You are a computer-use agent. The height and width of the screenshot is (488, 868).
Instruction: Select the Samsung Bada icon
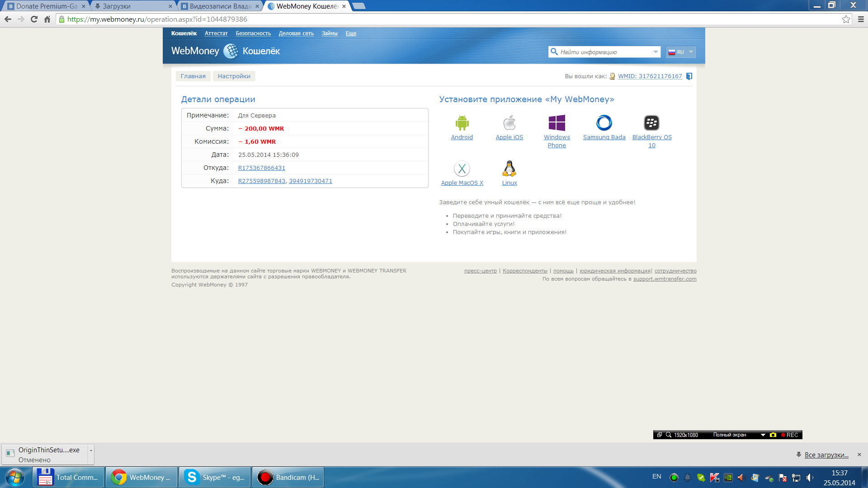point(604,123)
